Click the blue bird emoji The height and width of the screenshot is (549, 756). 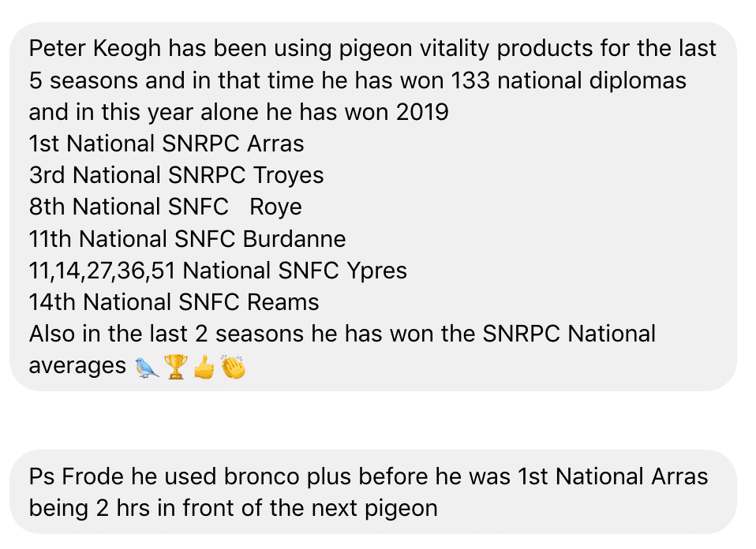pyautogui.click(x=148, y=366)
